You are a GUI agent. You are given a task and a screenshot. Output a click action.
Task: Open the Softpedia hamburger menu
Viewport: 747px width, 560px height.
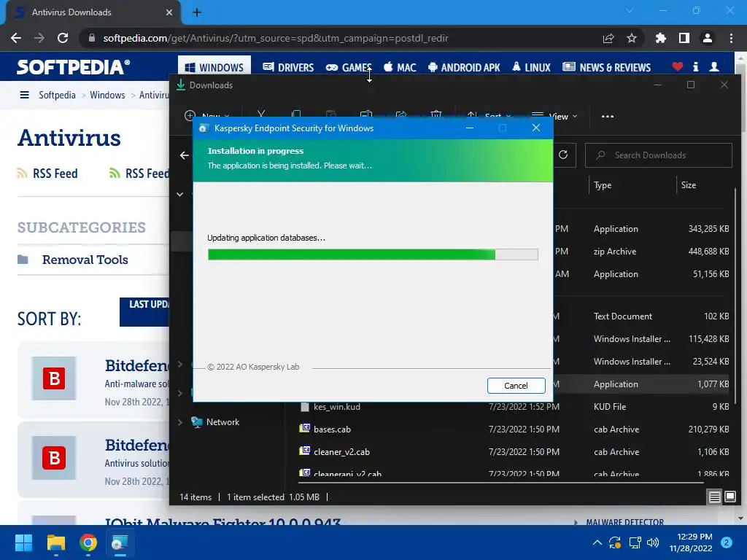point(24,95)
